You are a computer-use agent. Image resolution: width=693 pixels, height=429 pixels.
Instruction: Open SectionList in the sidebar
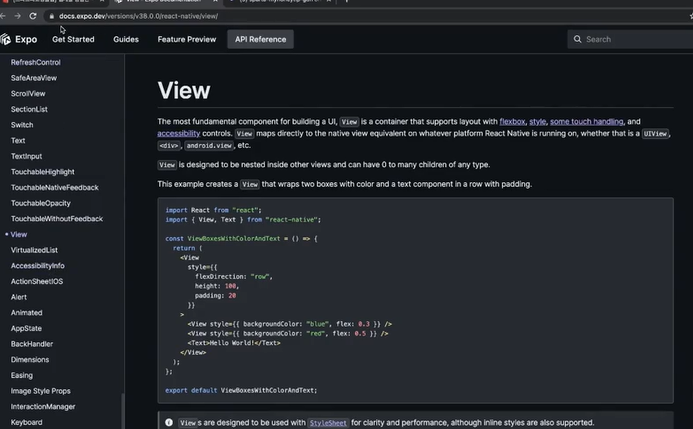coord(29,109)
